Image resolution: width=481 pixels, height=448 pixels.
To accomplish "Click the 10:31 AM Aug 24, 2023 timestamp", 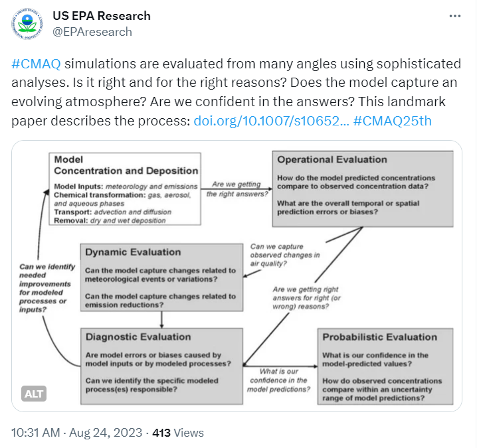I will click(x=76, y=433).
